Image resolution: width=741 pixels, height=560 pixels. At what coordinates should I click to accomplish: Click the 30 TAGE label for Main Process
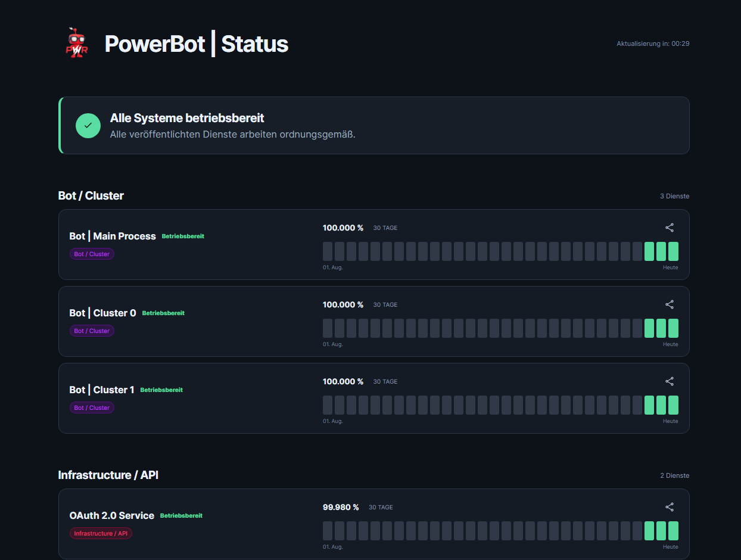(385, 228)
